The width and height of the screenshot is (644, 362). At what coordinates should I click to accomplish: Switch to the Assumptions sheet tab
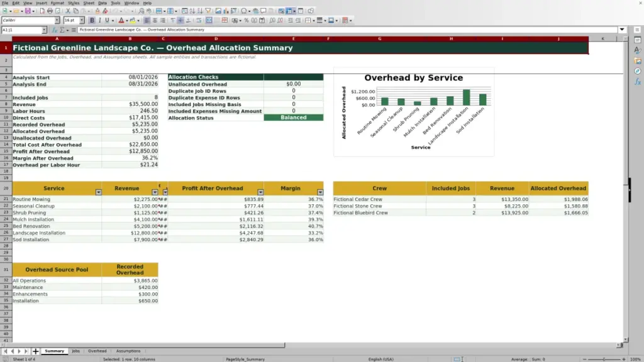click(128, 351)
